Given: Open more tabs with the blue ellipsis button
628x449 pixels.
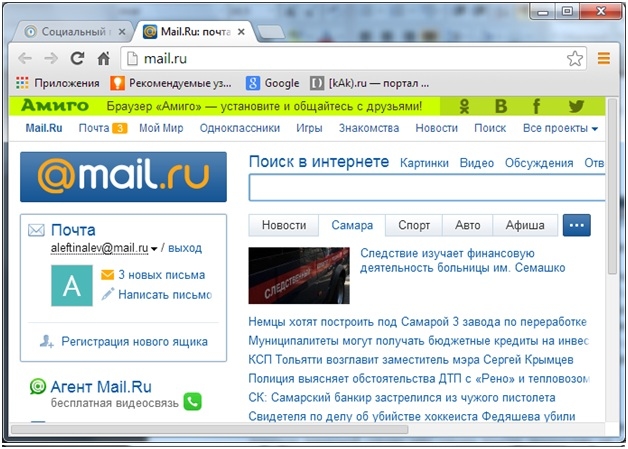Looking at the screenshot, I should [x=576, y=225].
